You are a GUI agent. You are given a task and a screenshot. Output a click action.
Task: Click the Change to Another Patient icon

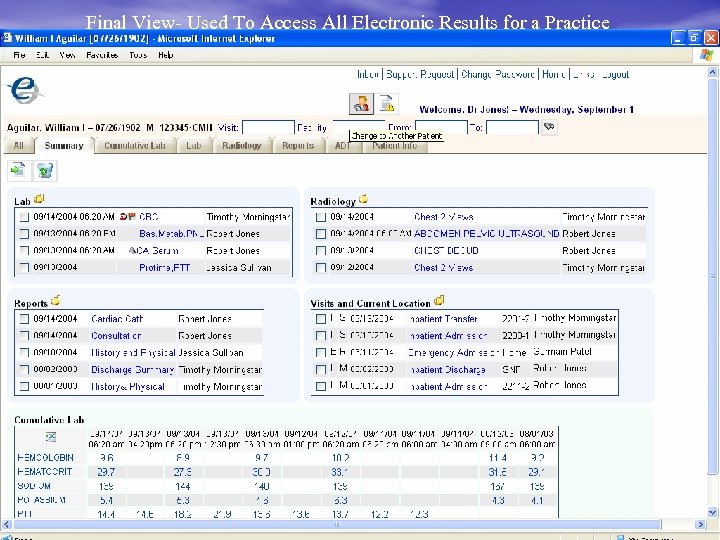point(361,104)
